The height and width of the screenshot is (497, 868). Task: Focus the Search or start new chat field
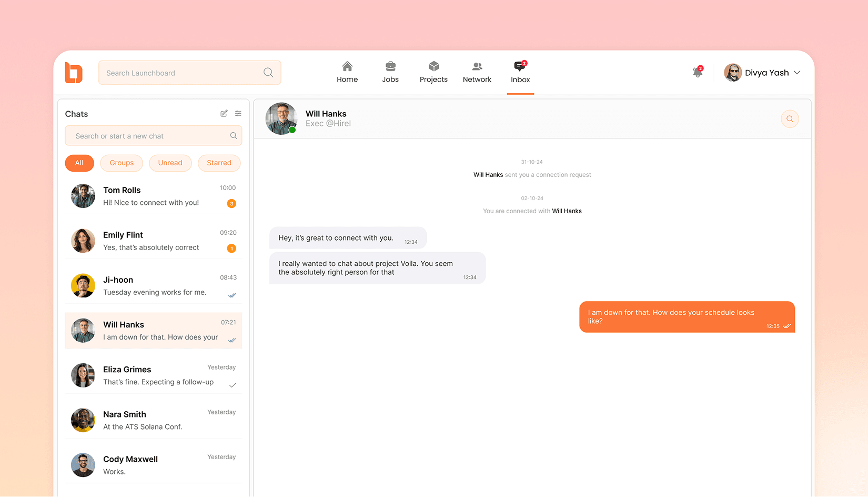click(x=154, y=136)
